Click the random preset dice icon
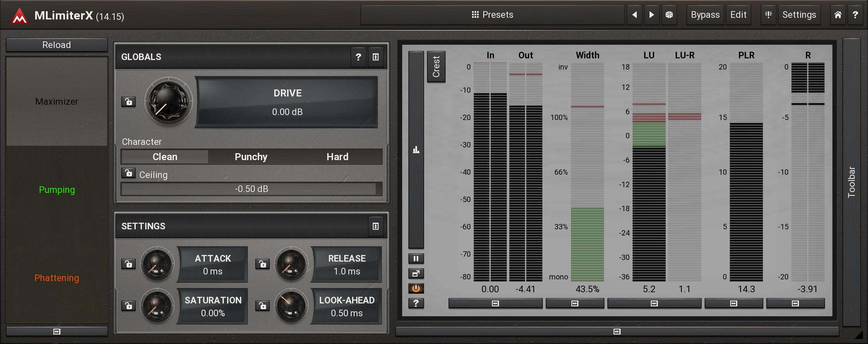This screenshot has height=344, width=868. pyautogui.click(x=669, y=15)
